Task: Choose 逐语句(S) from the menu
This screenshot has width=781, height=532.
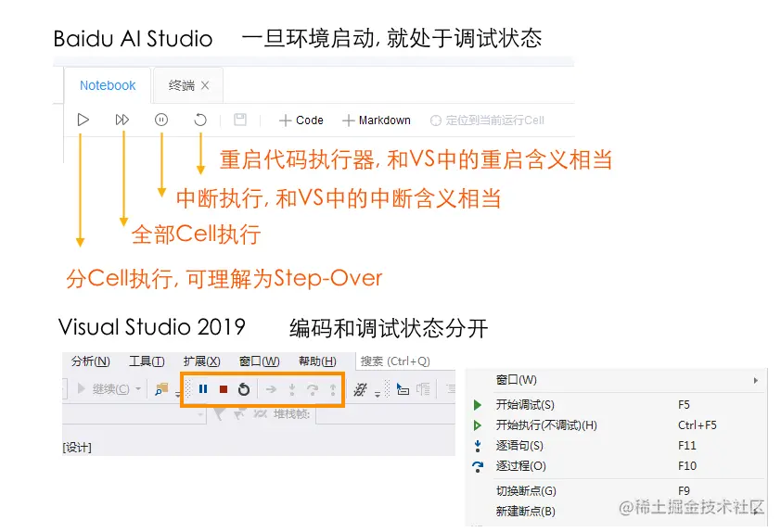Action: coord(617,446)
